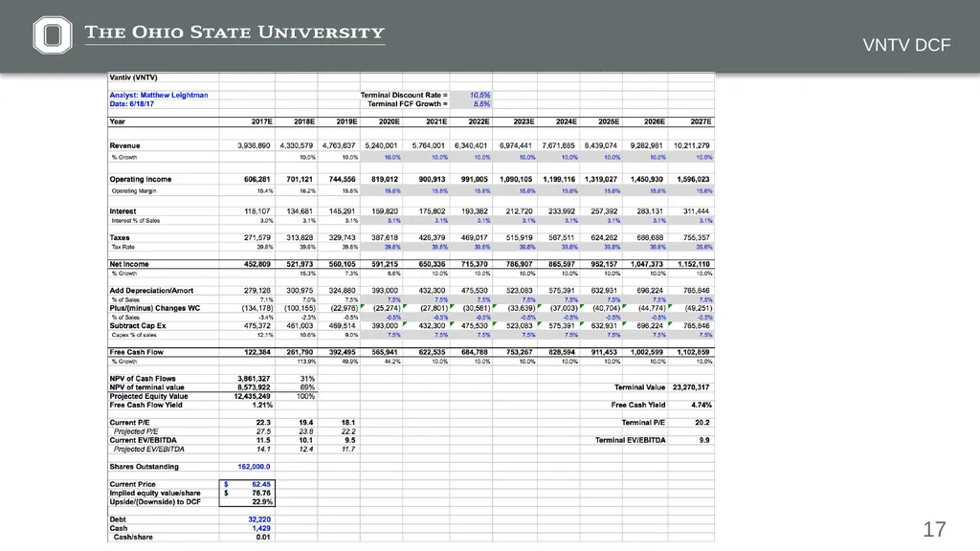Click the Ohio State block O logo
The image size is (980, 551).
pos(53,35)
